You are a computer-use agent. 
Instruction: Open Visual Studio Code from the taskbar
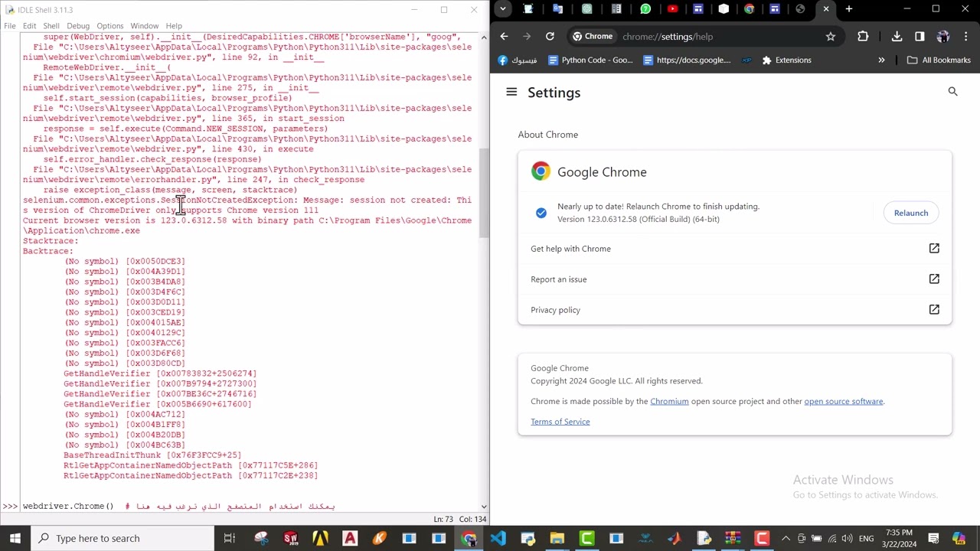498,538
